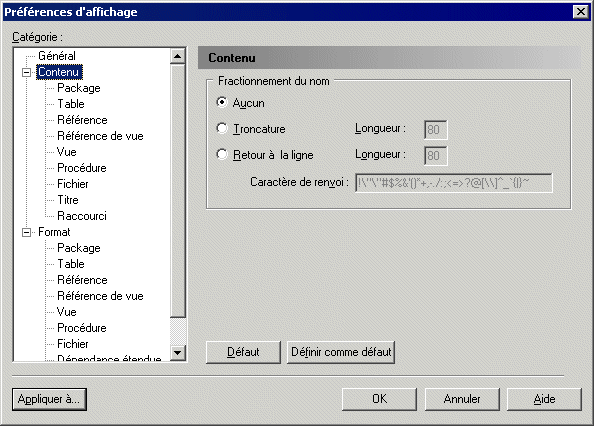Click the Défaut button
The width and height of the screenshot is (594, 426).
coord(243,352)
